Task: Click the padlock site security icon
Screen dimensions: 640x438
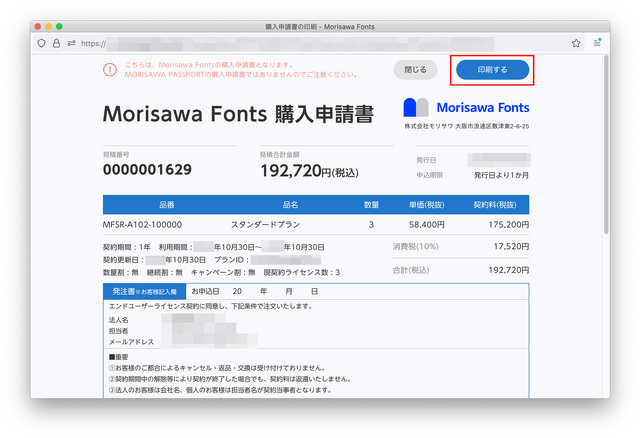Action: coord(56,43)
